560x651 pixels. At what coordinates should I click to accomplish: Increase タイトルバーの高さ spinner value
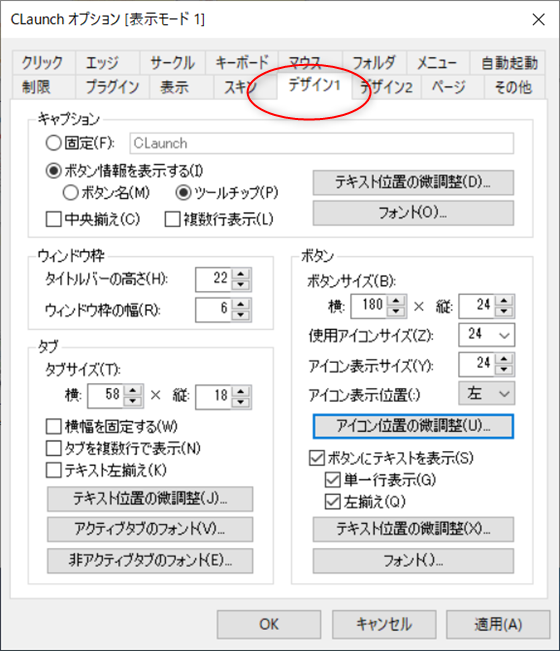241,274
